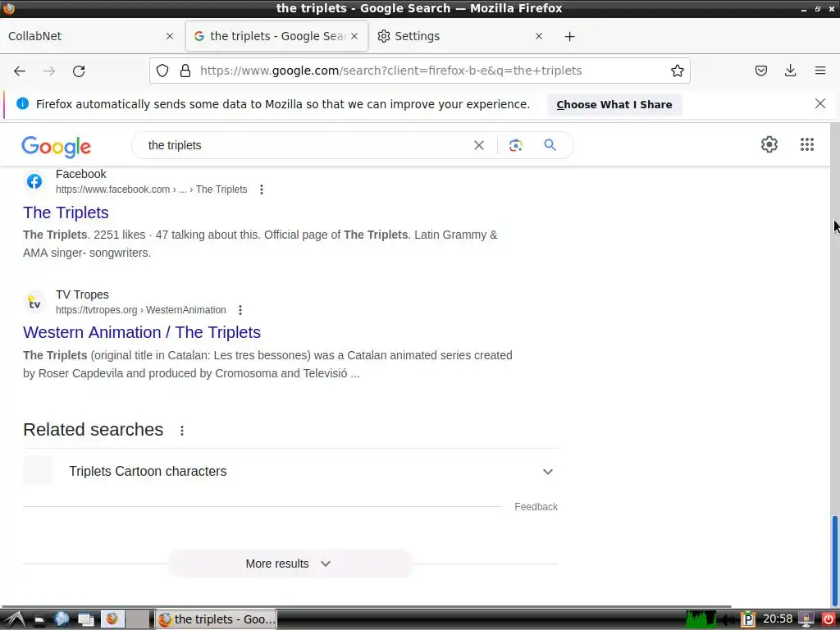Close the CollabNet tab
This screenshot has height=630, width=840.
[170, 36]
